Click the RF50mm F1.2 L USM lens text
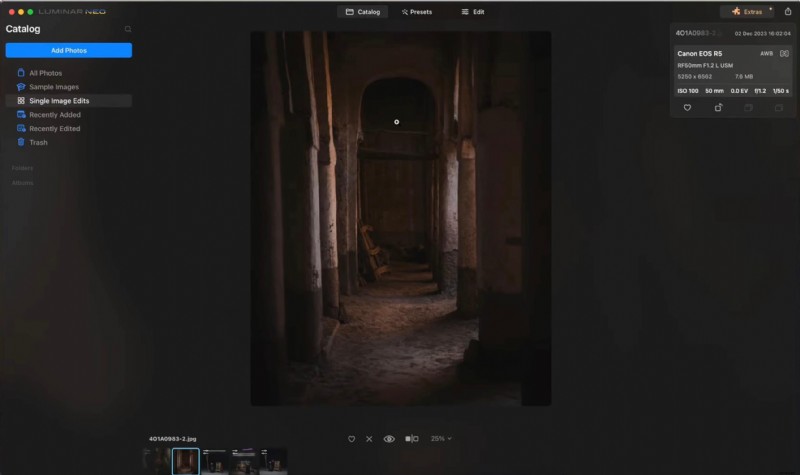 (705, 65)
